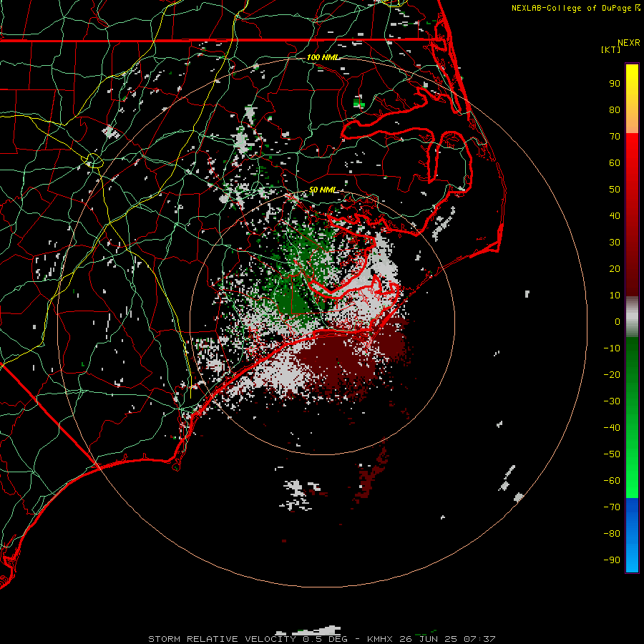Image resolution: width=644 pixels, height=644 pixels.
Task: Click the -40 knot scale label
Action: coord(612,428)
